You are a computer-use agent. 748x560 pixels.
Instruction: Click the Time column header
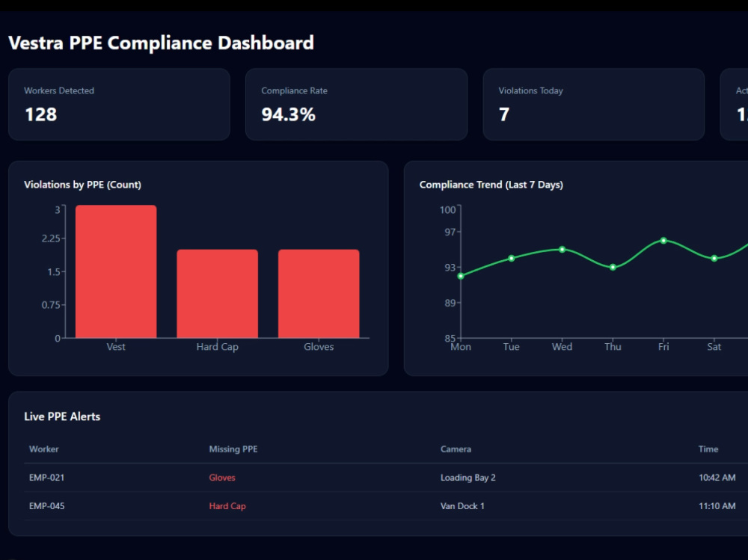pyautogui.click(x=708, y=449)
